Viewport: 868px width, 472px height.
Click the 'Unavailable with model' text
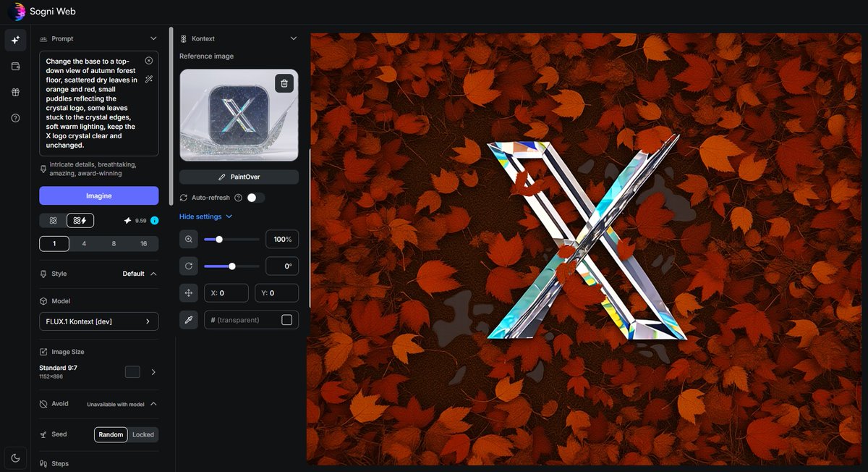(116, 404)
